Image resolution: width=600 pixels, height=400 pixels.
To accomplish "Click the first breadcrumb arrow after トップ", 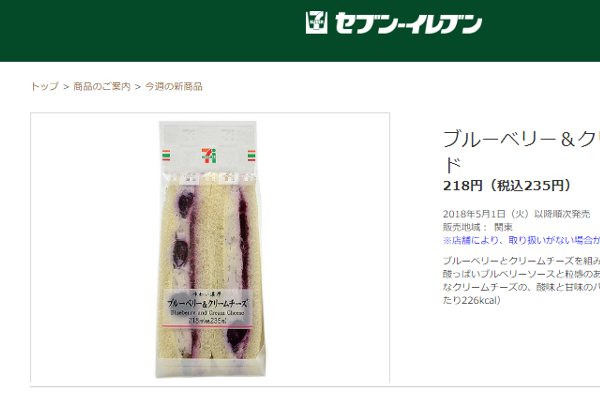I will pos(66,87).
